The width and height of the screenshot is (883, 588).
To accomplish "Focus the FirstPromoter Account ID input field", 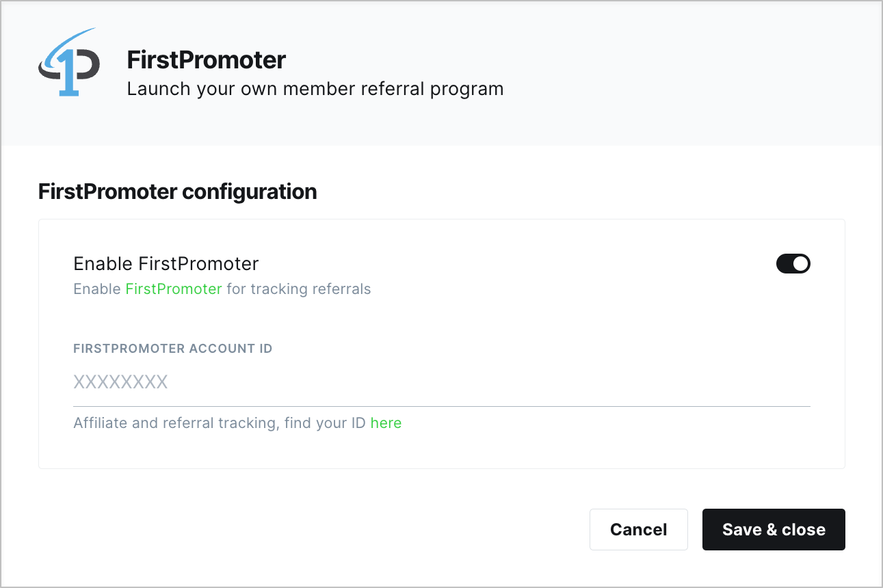I will point(441,382).
